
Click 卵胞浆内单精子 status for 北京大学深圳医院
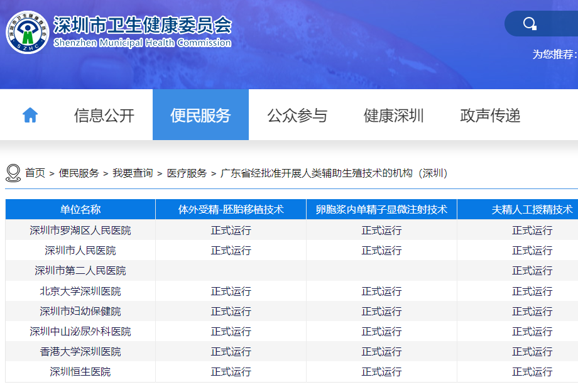381,291
